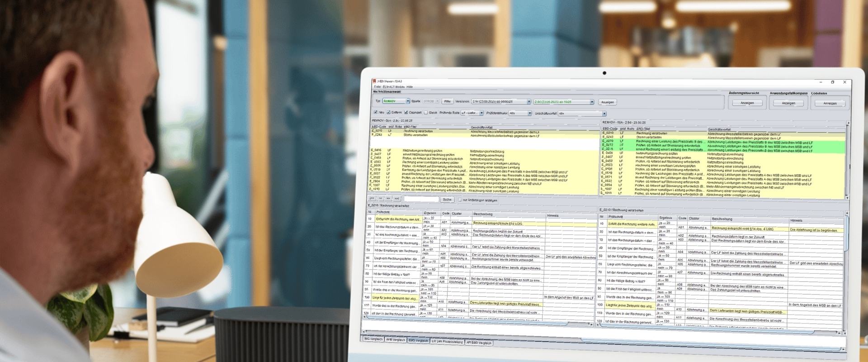Click the Geschäftsvorfall column header in left list

click(x=534, y=128)
